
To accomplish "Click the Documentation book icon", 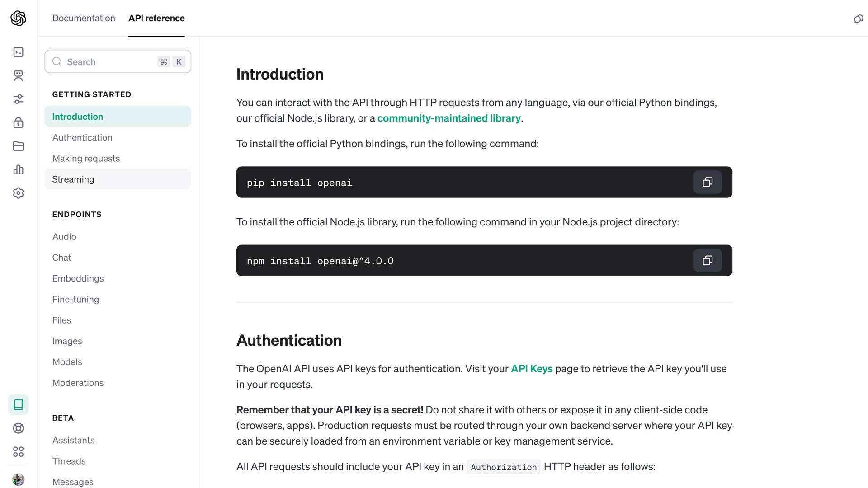I will click(x=18, y=405).
